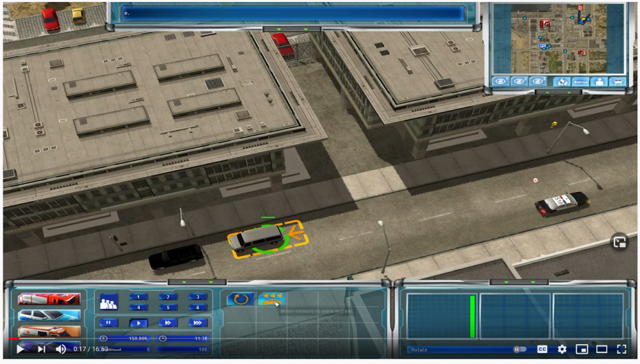Select unit group 1
The width and height of the screenshot is (640, 364).
click(x=138, y=297)
